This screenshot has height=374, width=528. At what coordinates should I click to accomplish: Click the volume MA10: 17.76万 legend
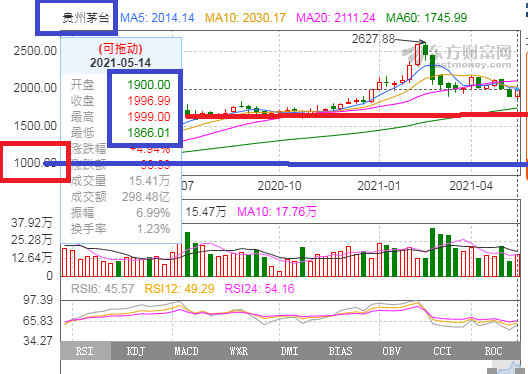pyautogui.click(x=277, y=212)
